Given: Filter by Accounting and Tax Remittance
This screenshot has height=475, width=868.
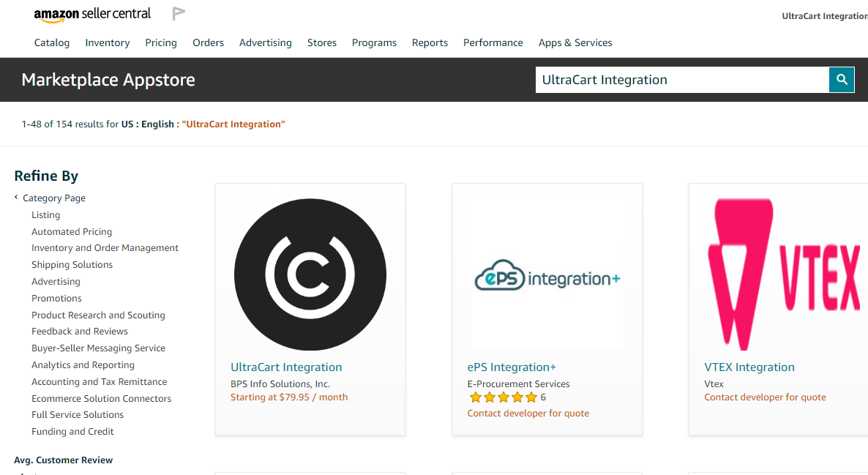Looking at the screenshot, I should 99,381.
